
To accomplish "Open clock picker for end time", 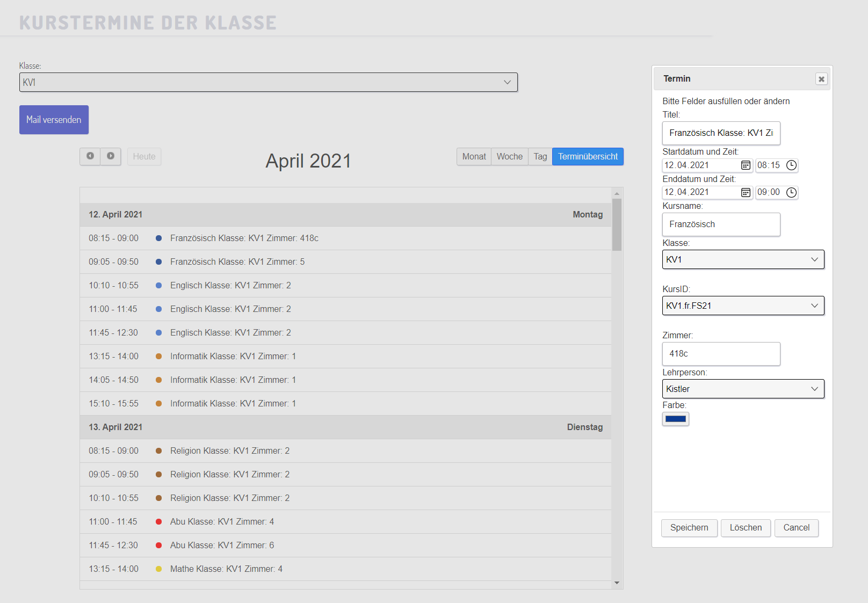I will point(791,193).
